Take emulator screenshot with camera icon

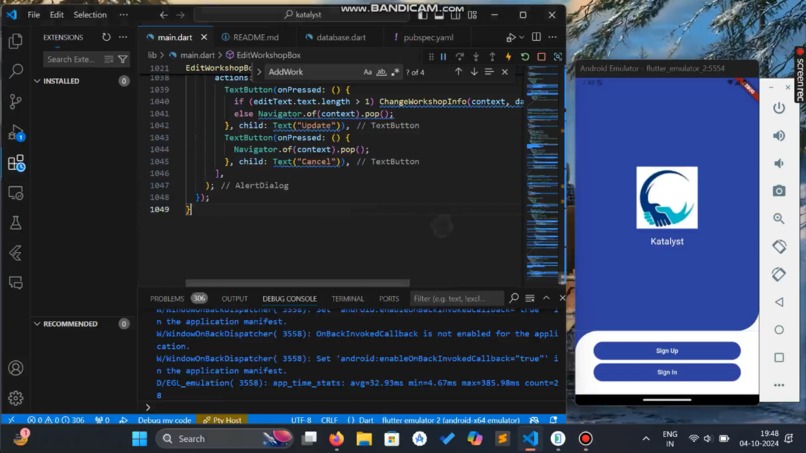point(779,191)
